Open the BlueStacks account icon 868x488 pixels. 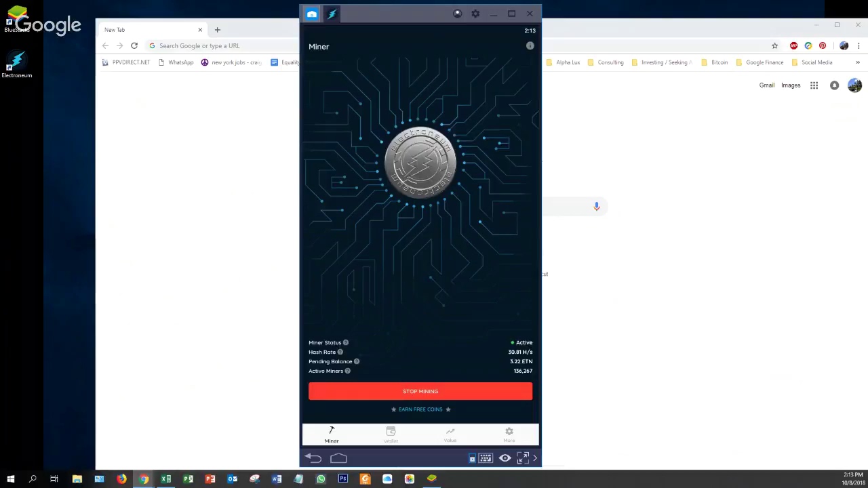(x=457, y=14)
